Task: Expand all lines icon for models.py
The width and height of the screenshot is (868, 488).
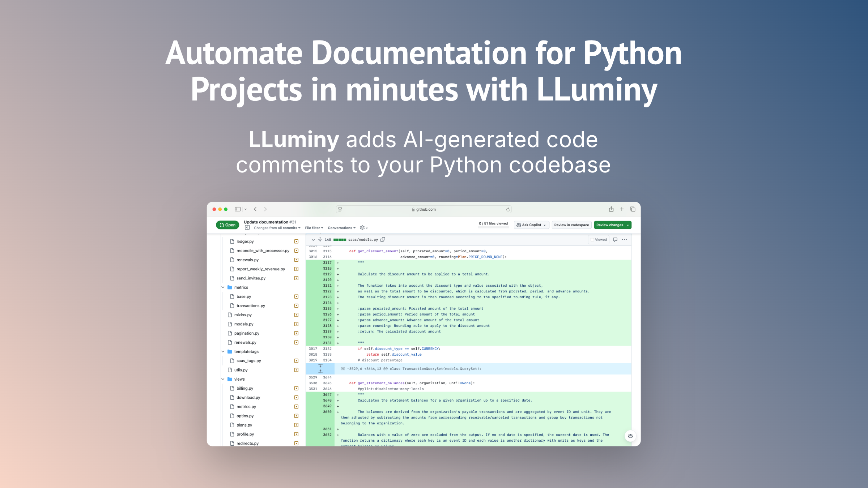Action: (320, 240)
